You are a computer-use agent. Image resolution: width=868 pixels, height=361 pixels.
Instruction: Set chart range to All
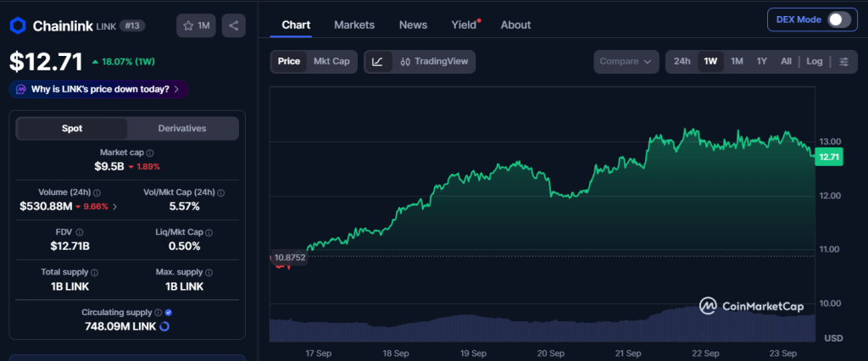tap(786, 62)
